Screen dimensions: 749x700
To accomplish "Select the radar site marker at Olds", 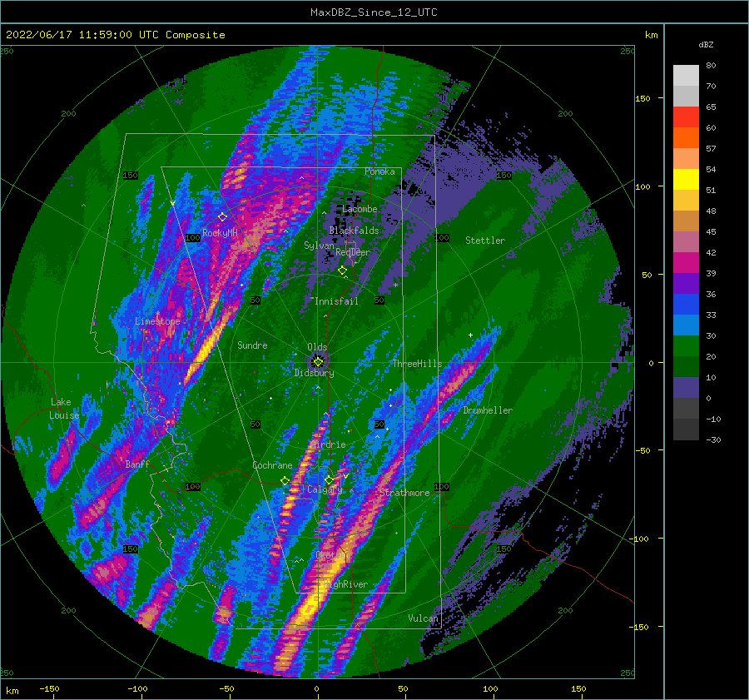I will coord(318,362).
